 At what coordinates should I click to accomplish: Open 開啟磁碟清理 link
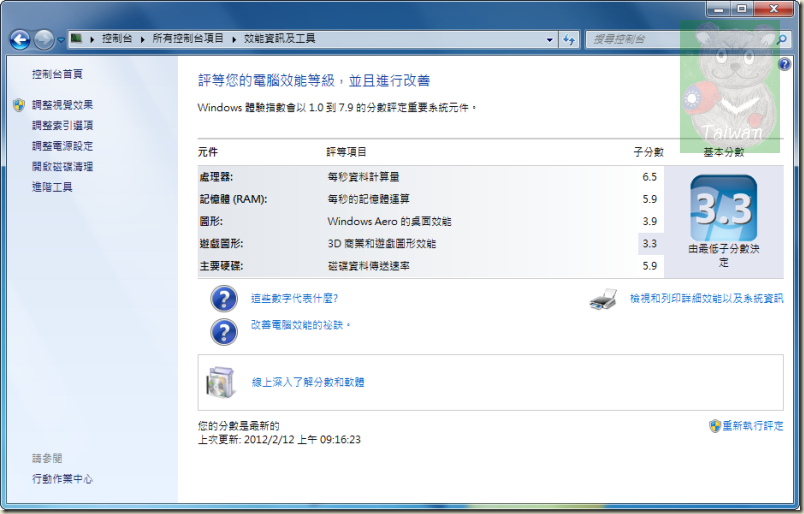coord(62,167)
